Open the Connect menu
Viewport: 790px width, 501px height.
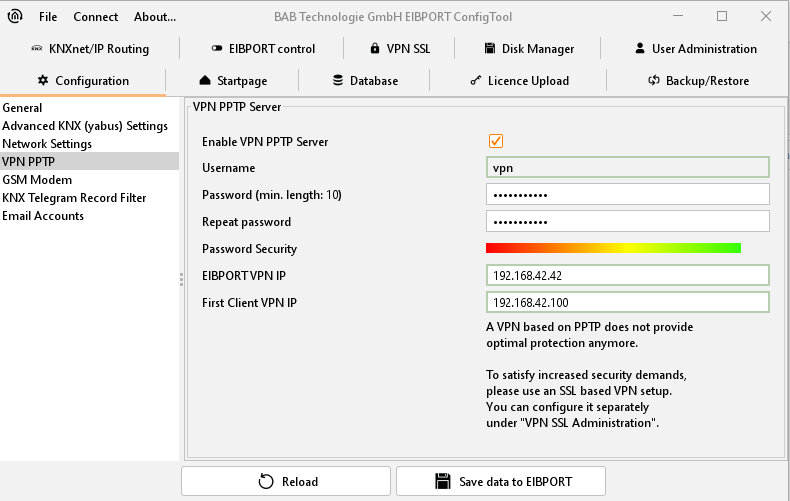pos(96,16)
